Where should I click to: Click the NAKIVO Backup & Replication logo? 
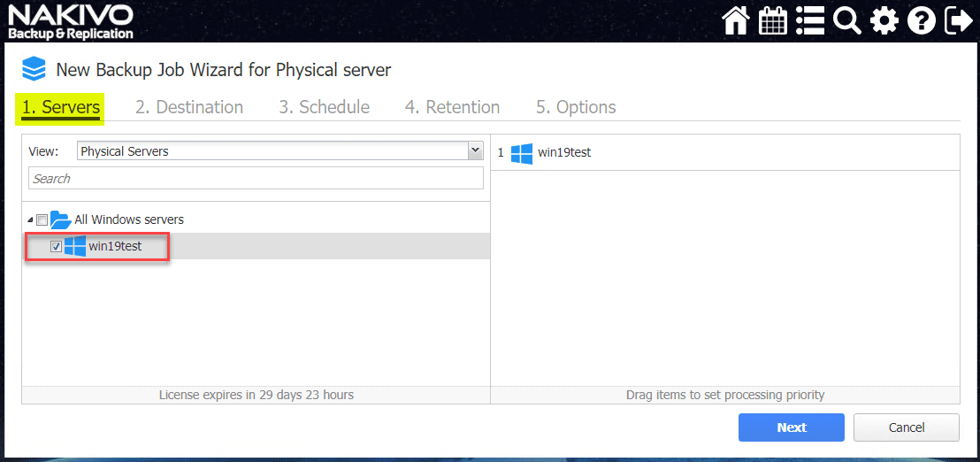click(70, 22)
